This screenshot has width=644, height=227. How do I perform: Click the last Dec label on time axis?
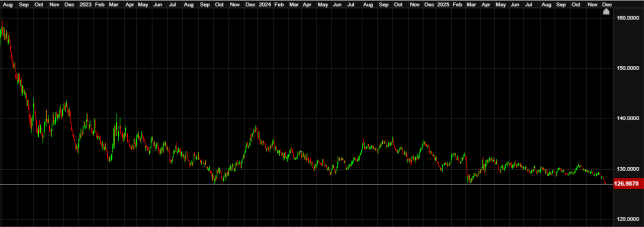[607, 4]
